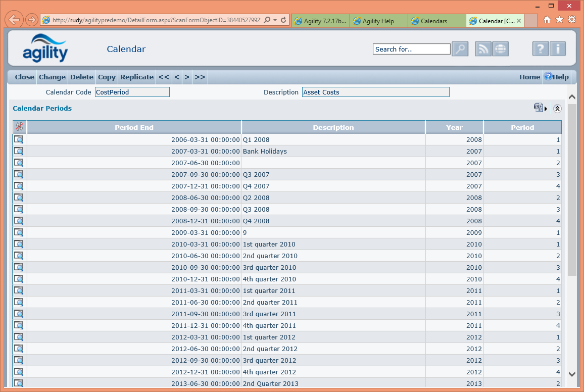This screenshot has width=584, height=392.
Task: Open detail icon for Q1 2008 row
Action: click(19, 140)
